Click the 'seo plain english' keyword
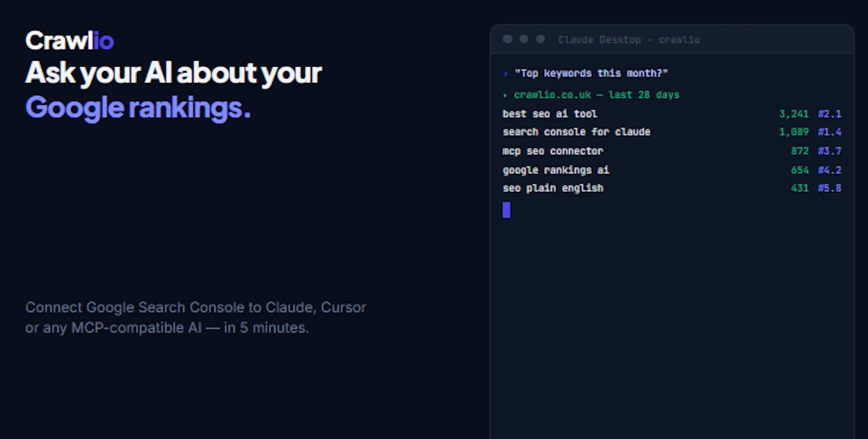This screenshot has height=439, width=868. tap(553, 188)
